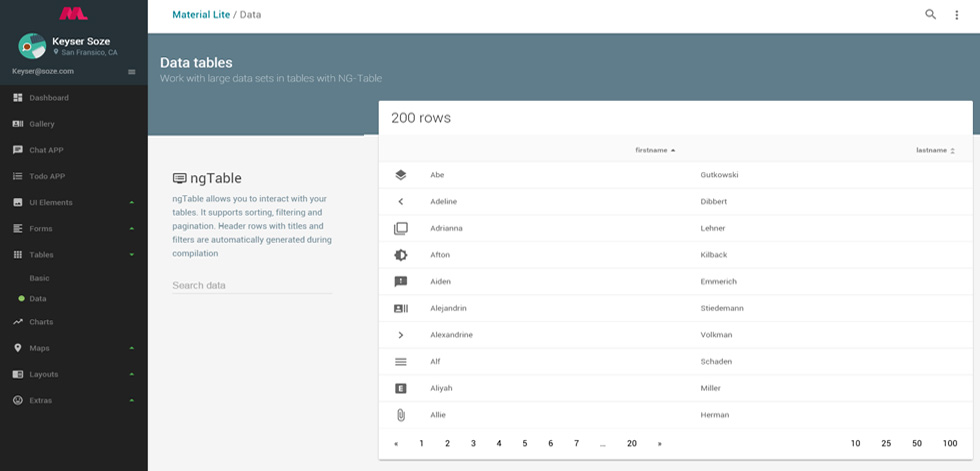The image size is (980, 471).
Task: Go to page 1 of the table
Action: click(x=421, y=444)
